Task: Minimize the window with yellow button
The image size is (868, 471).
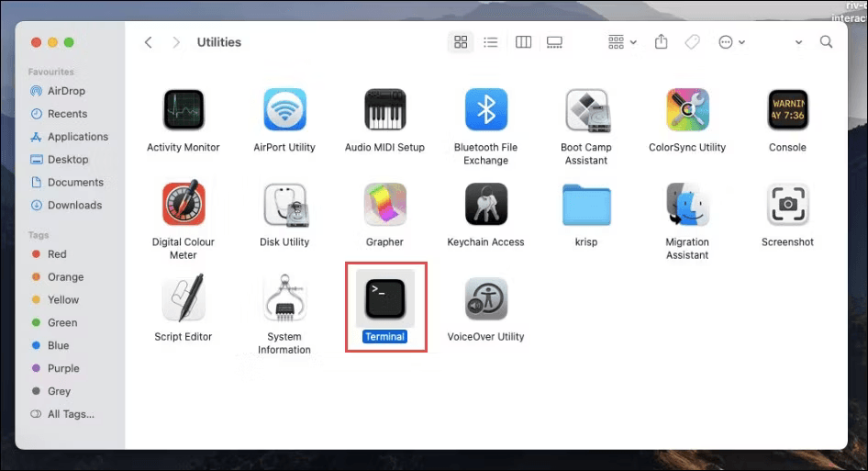Action: (52, 42)
